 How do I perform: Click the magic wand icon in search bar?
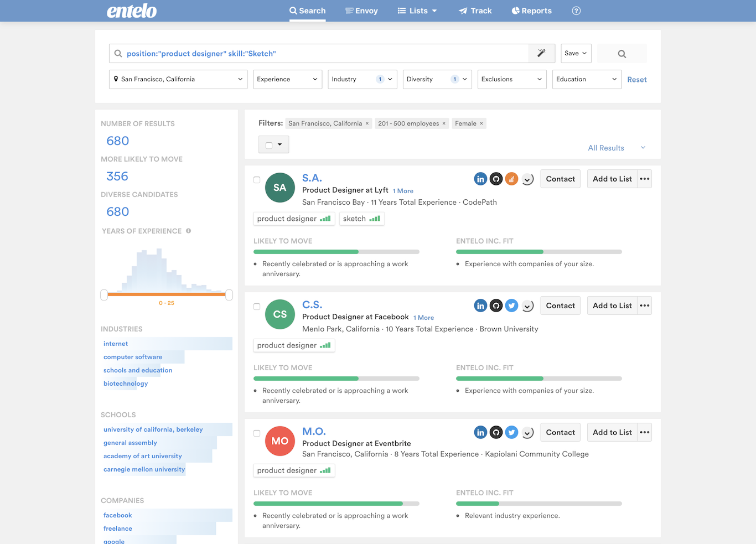[541, 53]
